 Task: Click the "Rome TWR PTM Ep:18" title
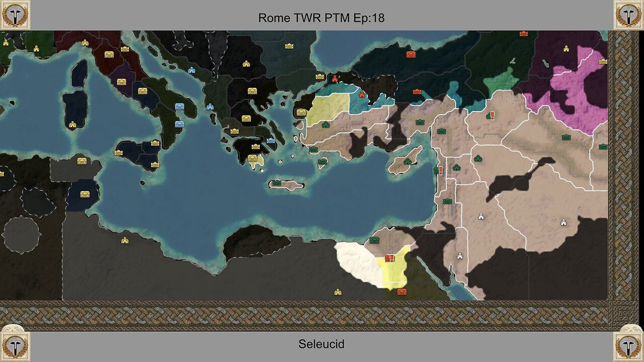pos(321,18)
